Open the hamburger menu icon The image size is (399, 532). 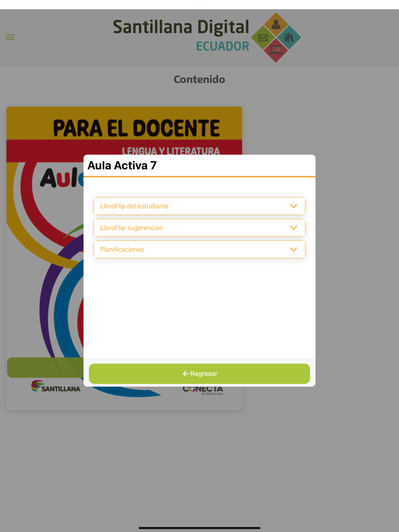(x=10, y=37)
